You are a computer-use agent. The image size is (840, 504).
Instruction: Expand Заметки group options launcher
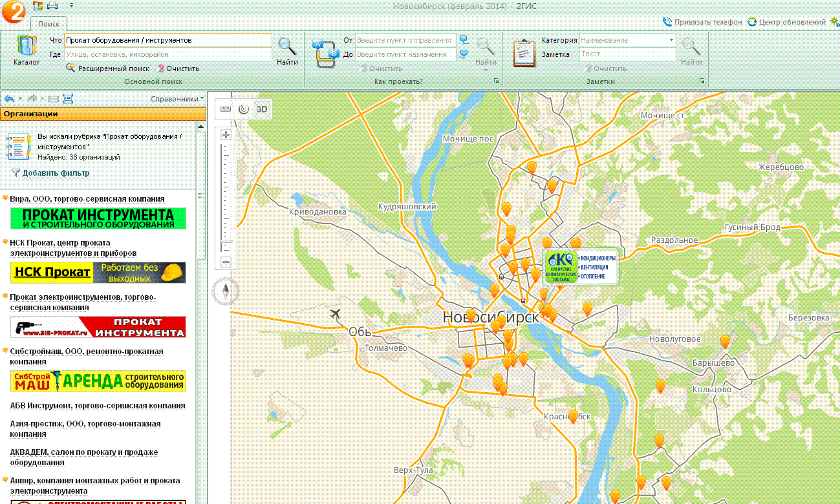pos(702,81)
